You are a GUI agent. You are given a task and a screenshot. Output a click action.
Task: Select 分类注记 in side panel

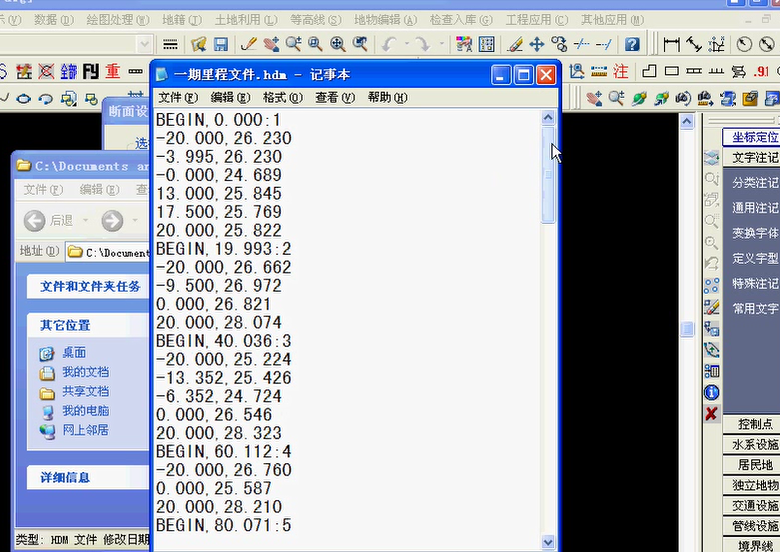point(755,183)
